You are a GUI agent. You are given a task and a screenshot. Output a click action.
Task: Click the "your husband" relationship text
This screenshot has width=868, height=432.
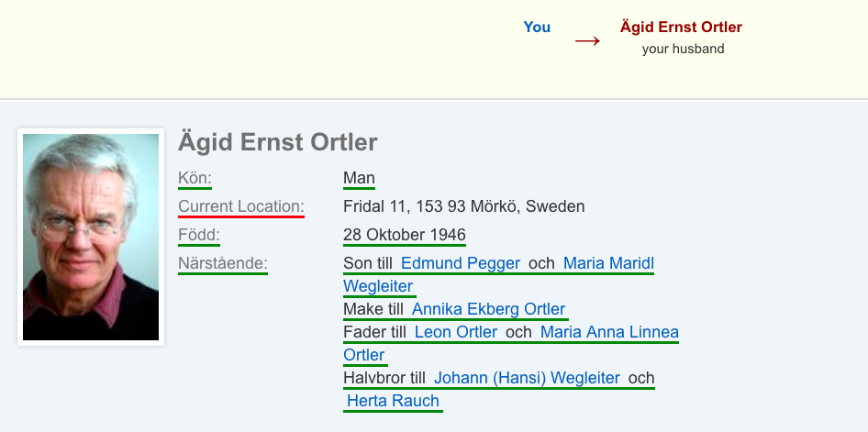click(x=683, y=49)
